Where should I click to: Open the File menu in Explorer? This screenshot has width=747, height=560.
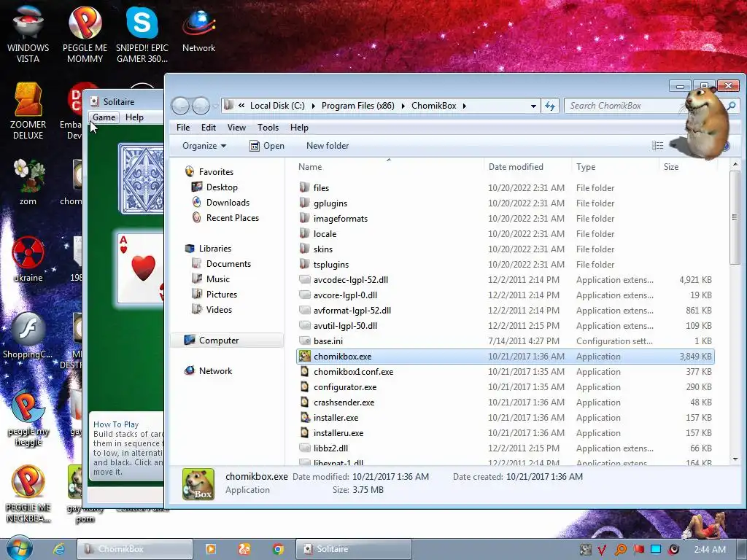coord(183,128)
